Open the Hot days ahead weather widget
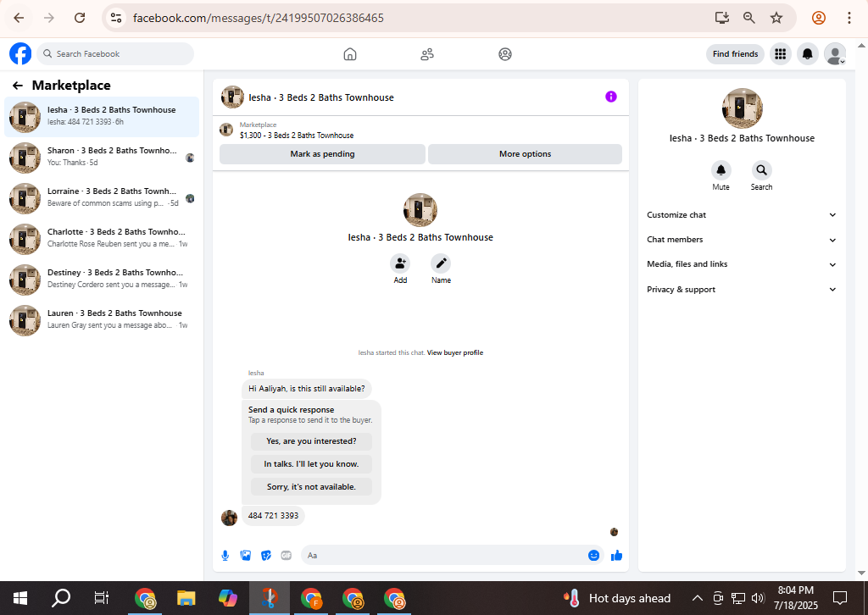The image size is (868, 615). 617,598
